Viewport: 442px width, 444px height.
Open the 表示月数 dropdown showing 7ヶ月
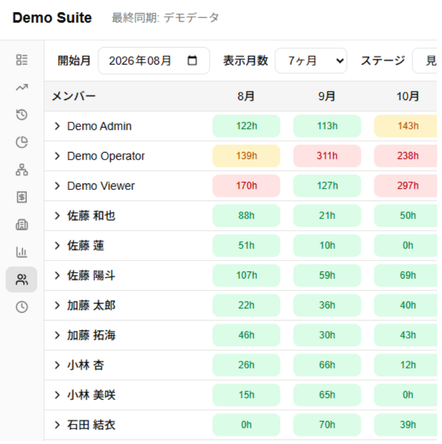click(311, 61)
